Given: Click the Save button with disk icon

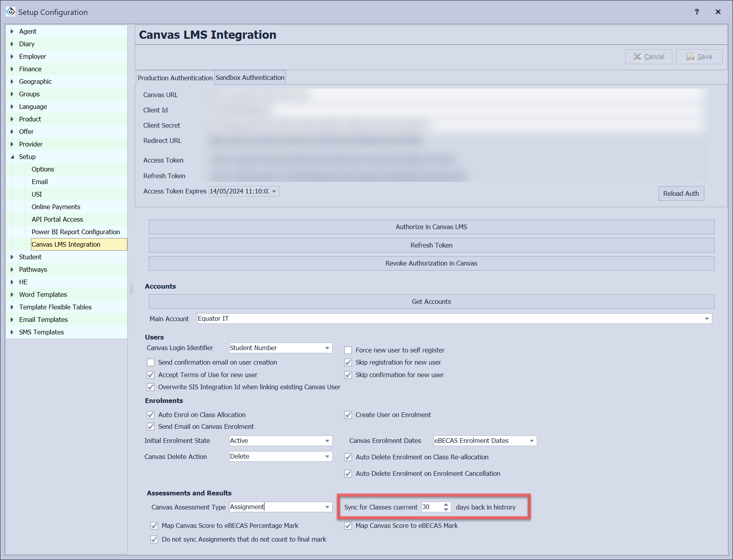Looking at the screenshot, I should coord(699,57).
